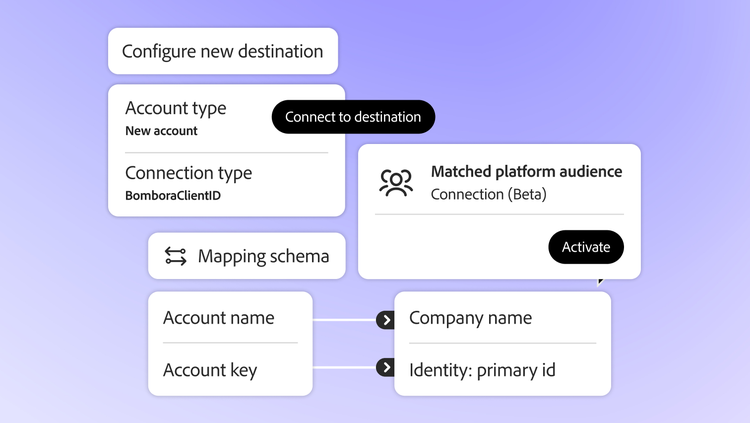Click the arrow chevron beside Company name

tap(385, 320)
